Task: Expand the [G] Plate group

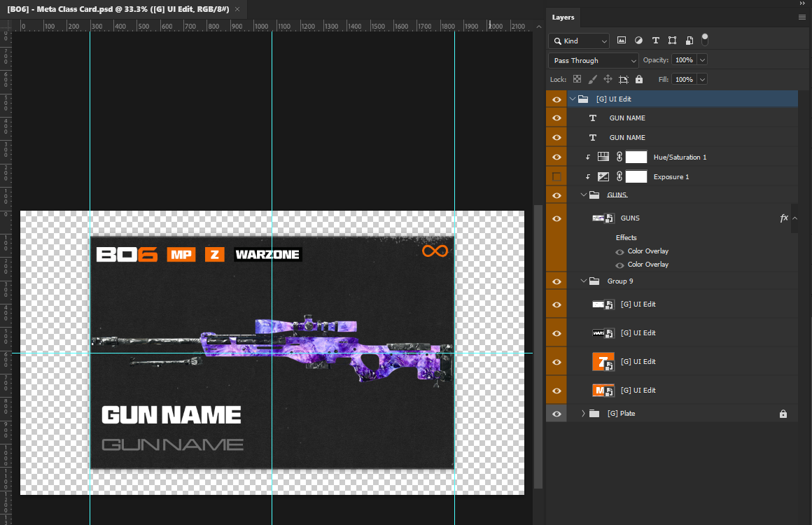Action: (x=583, y=414)
